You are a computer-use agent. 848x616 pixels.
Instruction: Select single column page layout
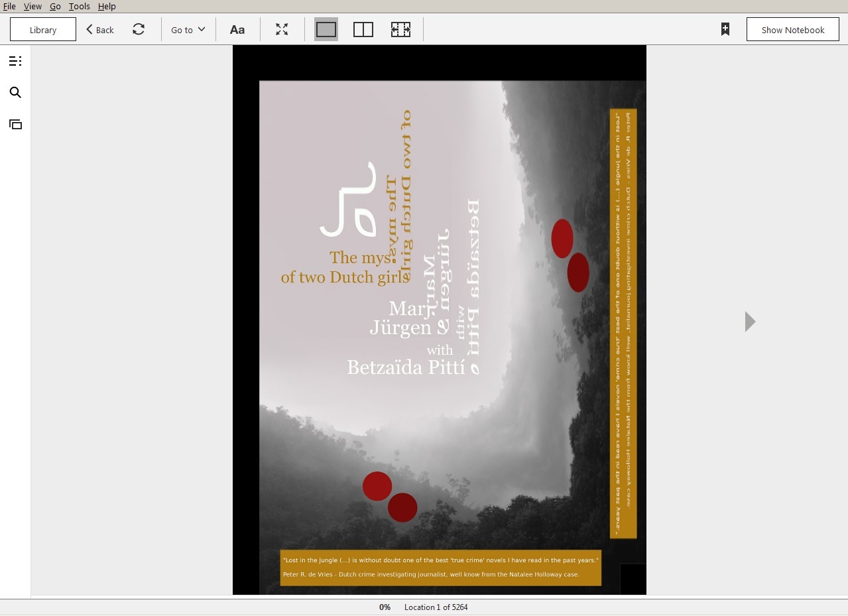(326, 30)
